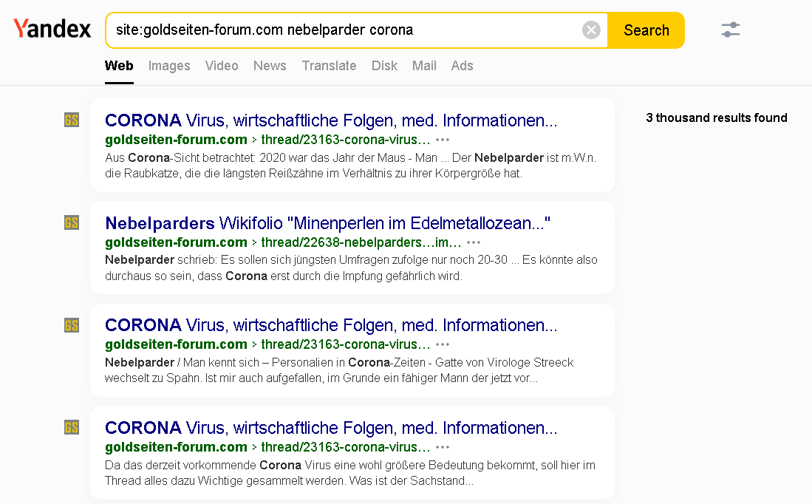Image resolution: width=812 pixels, height=504 pixels.
Task: Open Nebelparders Wikifolio "Minenperlen" result title
Action: pos(327,223)
